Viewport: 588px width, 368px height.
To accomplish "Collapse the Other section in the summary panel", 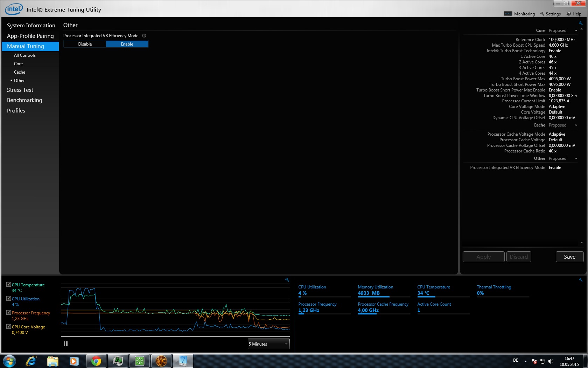I will pyautogui.click(x=576, y=159).
